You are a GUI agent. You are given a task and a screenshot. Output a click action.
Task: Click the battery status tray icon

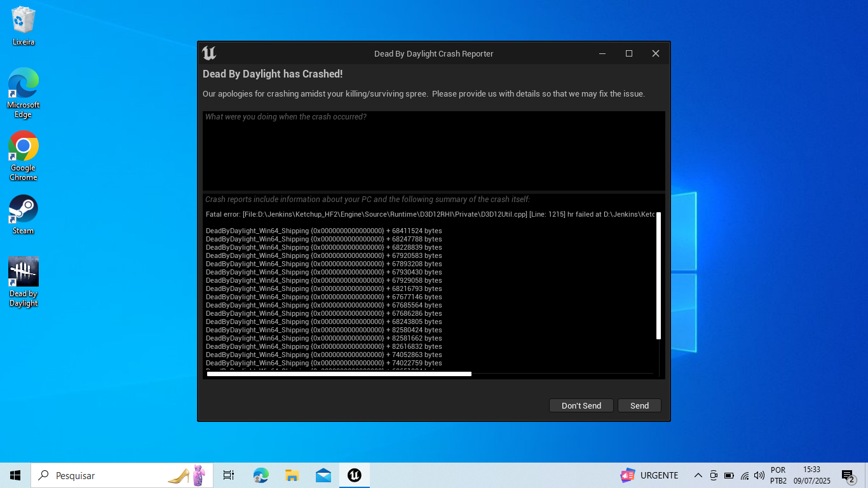pos(729,475)
